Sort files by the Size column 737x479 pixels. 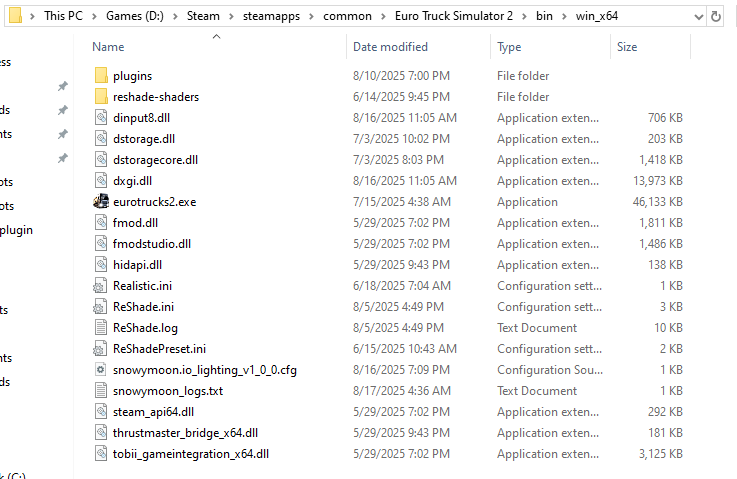627,47
